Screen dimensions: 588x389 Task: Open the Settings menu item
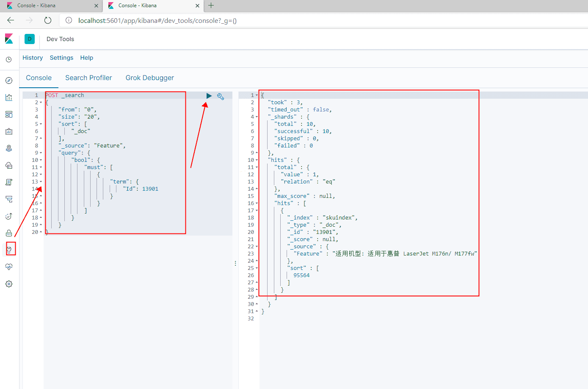point(61,58)
